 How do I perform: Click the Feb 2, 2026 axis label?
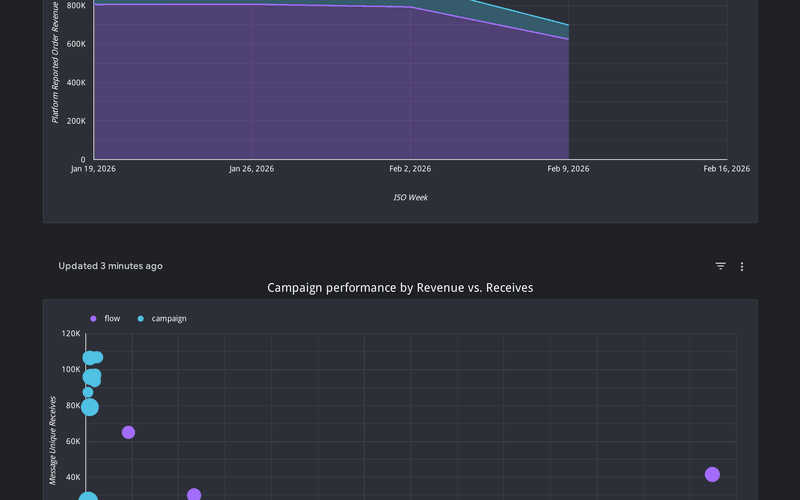[409, 169]
